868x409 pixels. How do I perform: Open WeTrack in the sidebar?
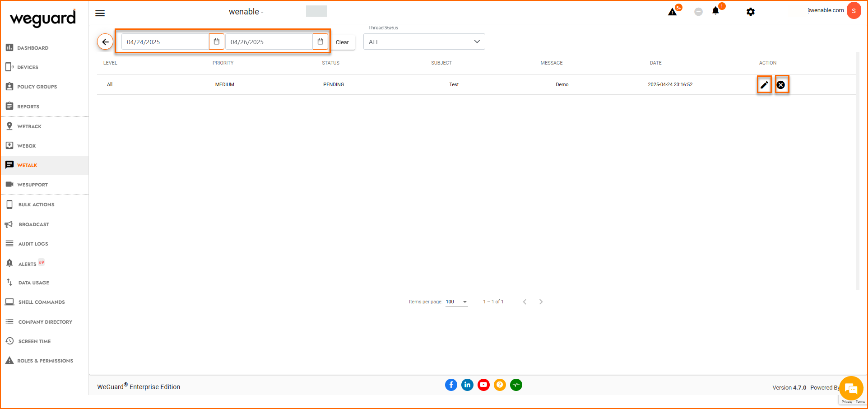44,126
